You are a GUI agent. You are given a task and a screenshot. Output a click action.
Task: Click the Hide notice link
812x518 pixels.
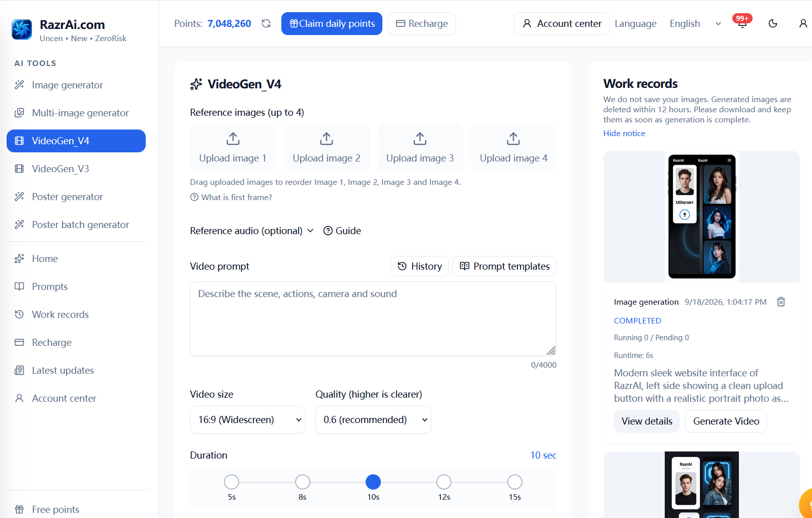coord(624,133)
